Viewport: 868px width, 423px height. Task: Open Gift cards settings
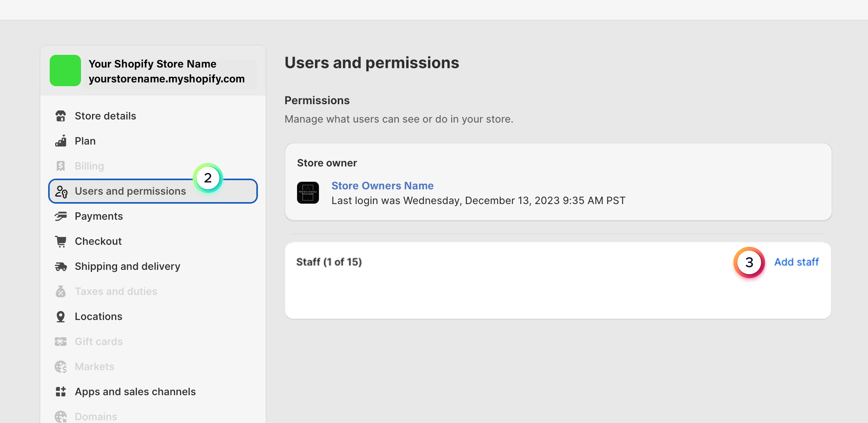point(153,342)
